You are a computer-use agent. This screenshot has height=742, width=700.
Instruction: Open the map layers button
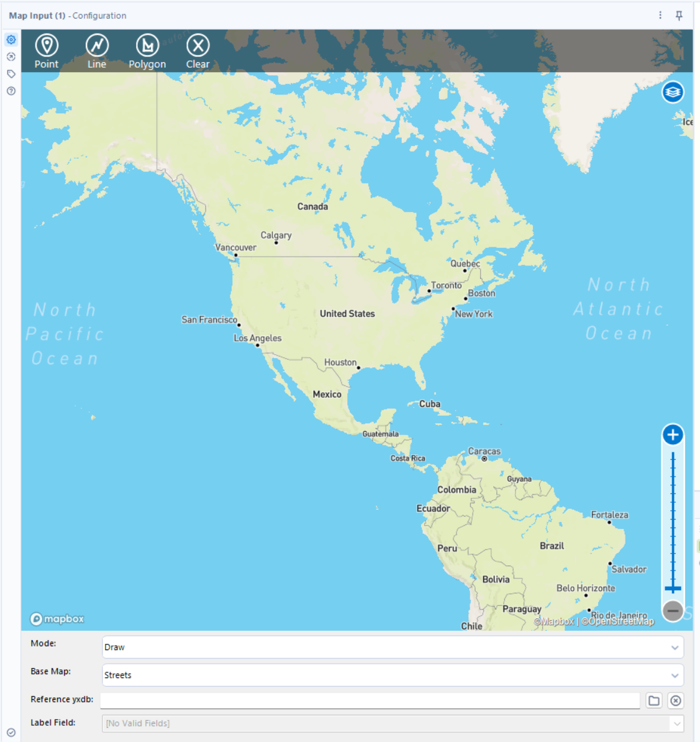[x=673, y=92]
